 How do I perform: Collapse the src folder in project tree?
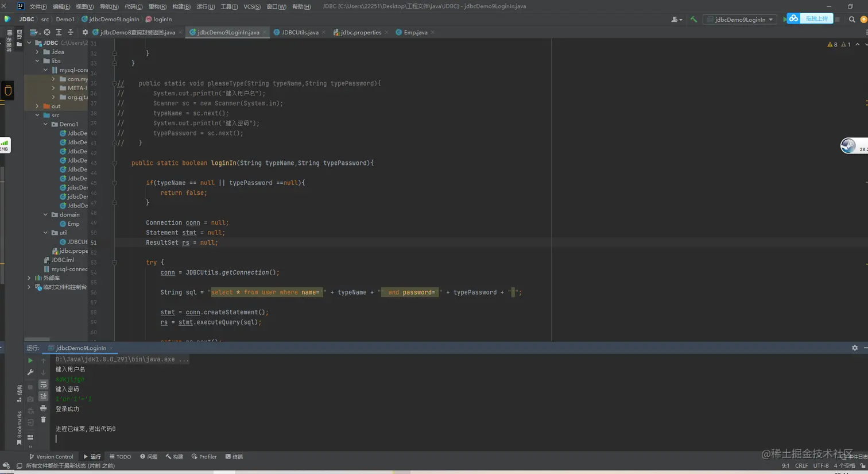(x=38, y=115)
